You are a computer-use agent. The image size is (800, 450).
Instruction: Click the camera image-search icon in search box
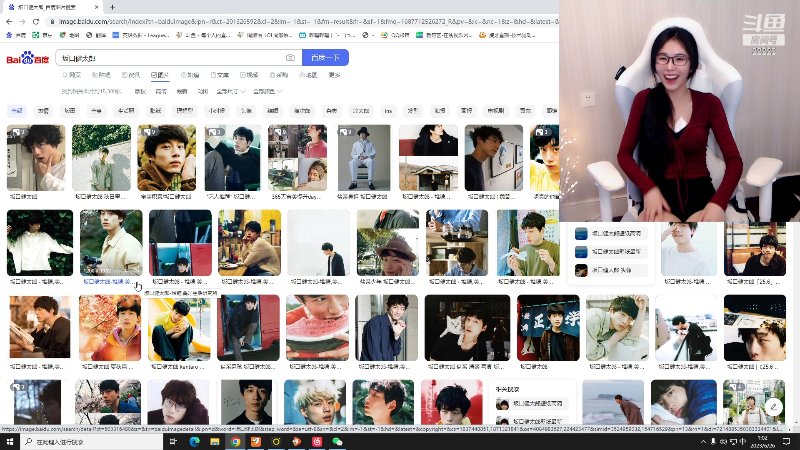(290, 58)
